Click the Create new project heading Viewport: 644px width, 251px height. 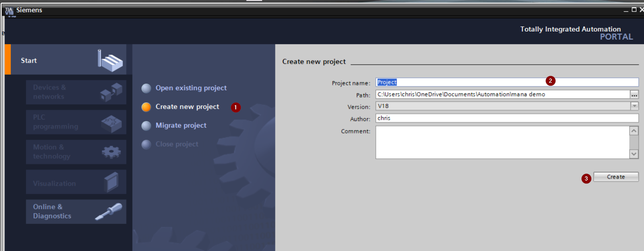(x=314, y=62)
